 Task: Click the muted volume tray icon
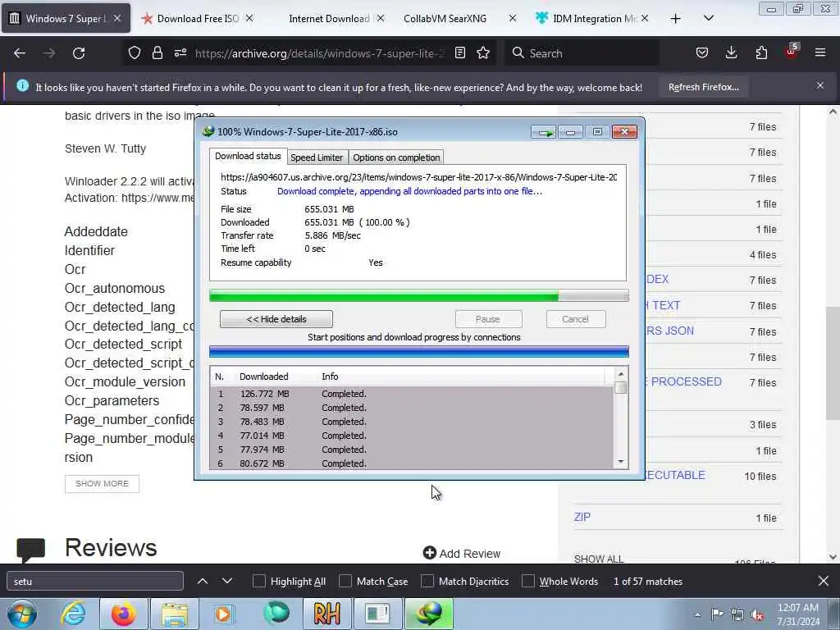[x=757, y=615]
